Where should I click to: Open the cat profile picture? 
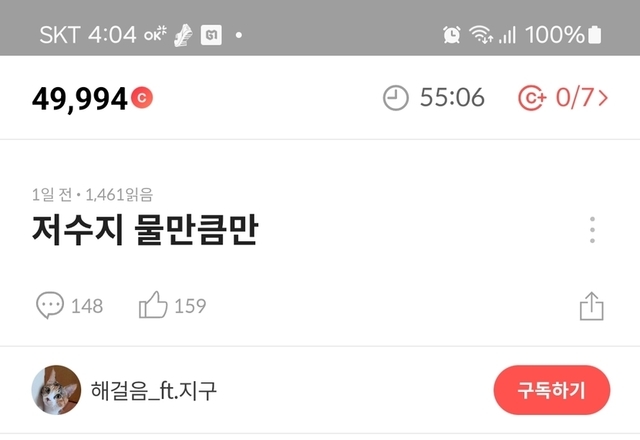click(x=56, y=390)
